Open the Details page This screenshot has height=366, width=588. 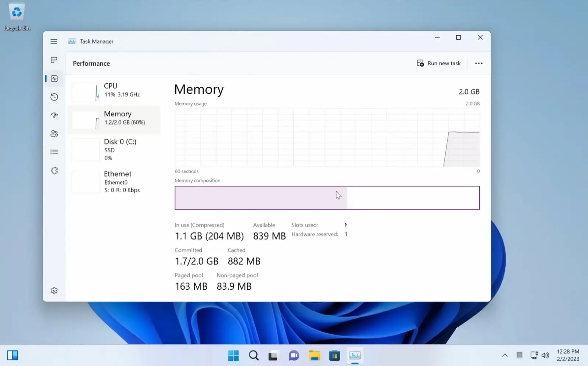coord(54,152)
